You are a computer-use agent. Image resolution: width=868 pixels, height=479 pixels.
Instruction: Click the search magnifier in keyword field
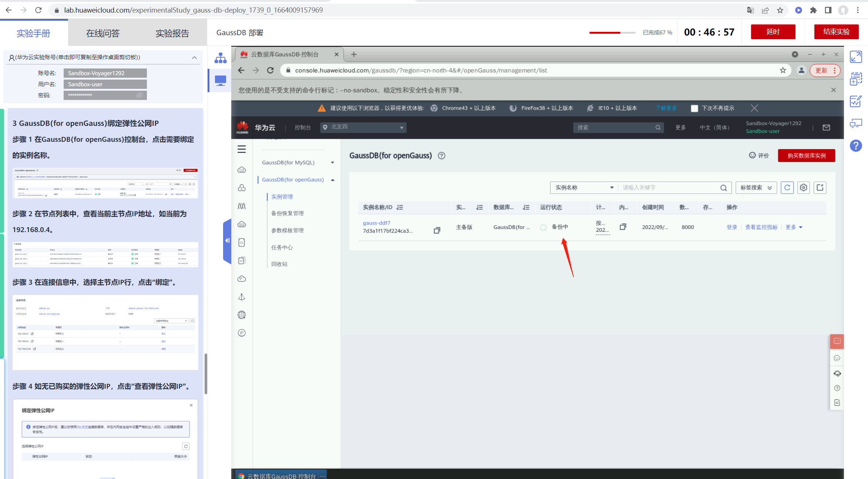point(723,188)
